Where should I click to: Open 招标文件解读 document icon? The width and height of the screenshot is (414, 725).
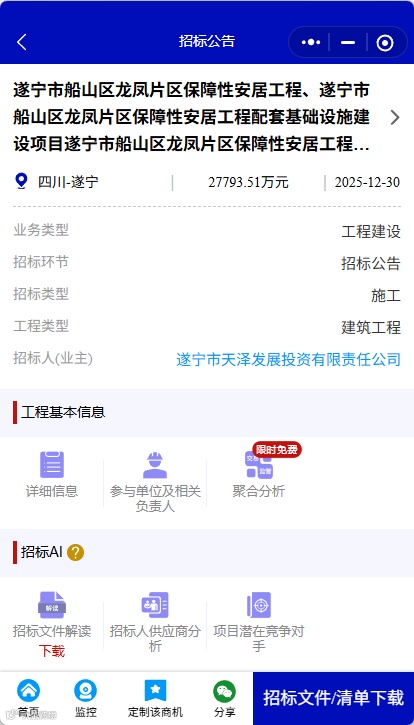point(52,605)
